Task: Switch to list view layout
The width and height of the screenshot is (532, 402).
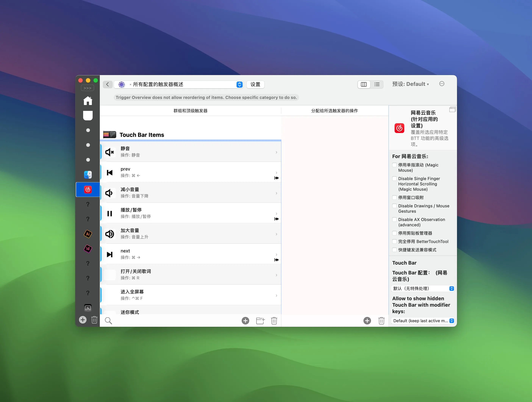Action: [377, 85]
